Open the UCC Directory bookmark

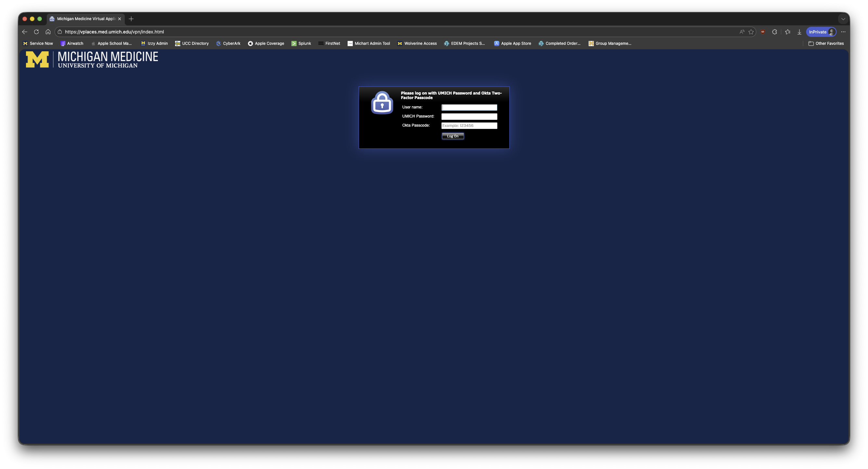point(192,44)
